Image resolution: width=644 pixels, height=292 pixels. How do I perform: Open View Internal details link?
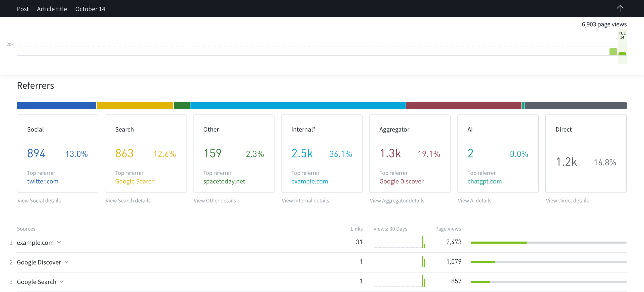pos(305,201)
